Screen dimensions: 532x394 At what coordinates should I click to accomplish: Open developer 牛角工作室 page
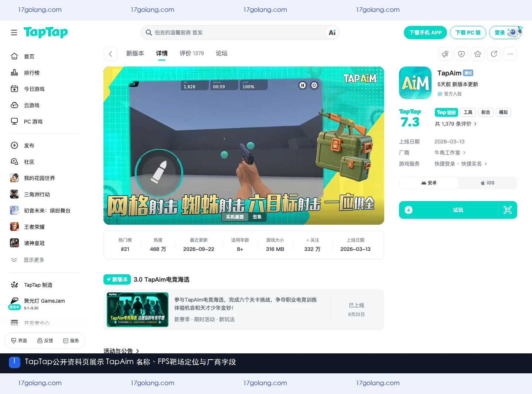(x=450, y=153)
